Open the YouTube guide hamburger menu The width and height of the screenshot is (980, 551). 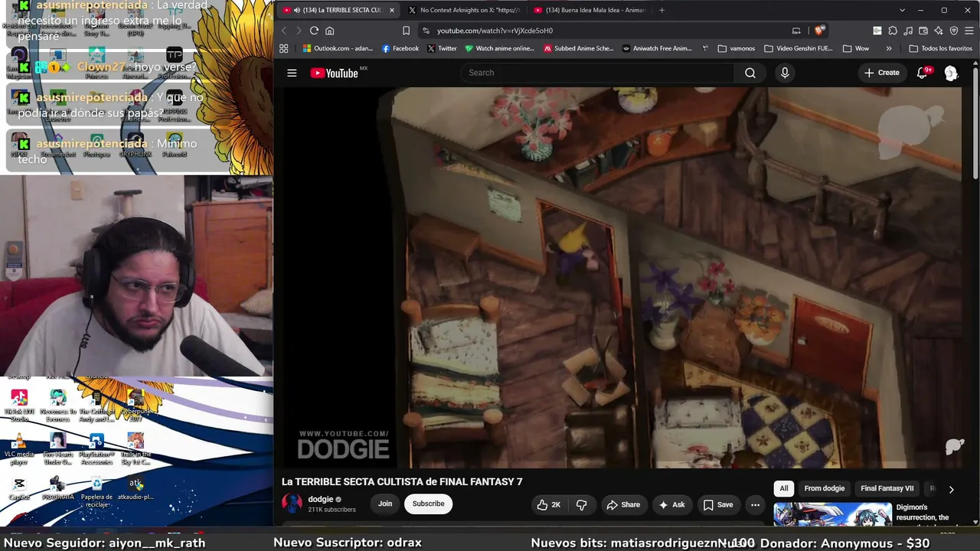[292, 73]
